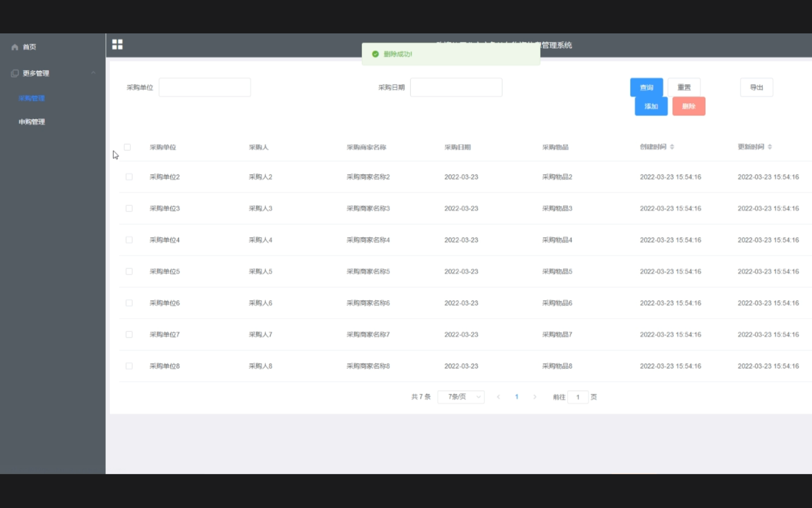Switch to 申购管理 in the sidebar
The height and width of the screenshot is (508, 812).
[x=31, y=121]
